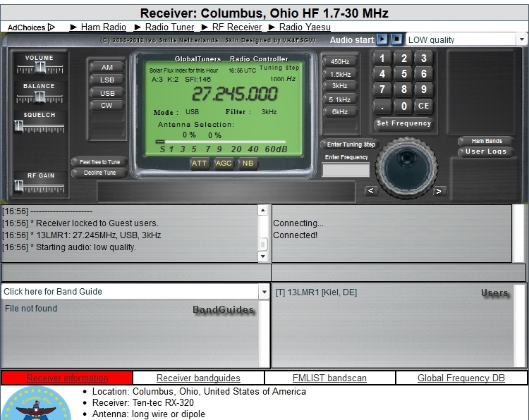529x420 pixels.
Task: Stop audio with the stop button
Action: click(396, 39)
